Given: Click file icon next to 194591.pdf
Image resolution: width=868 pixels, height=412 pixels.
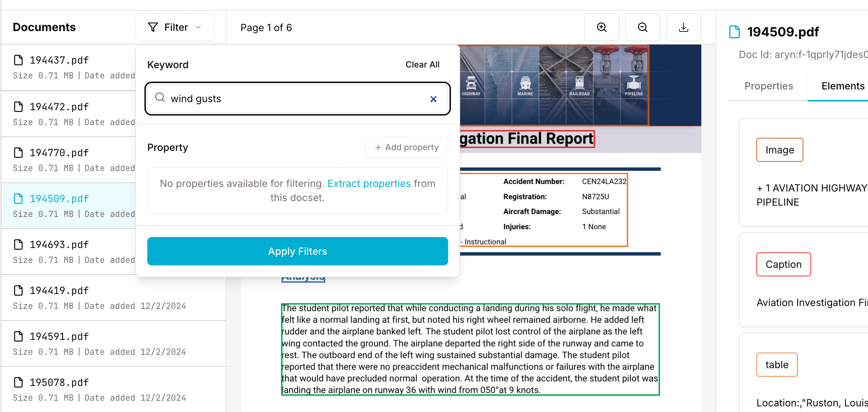Looking at the screenshot, I should [18, 336].
